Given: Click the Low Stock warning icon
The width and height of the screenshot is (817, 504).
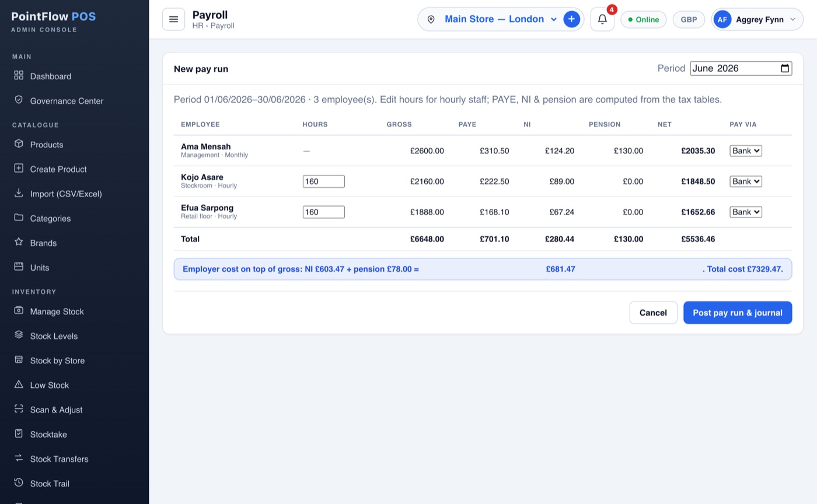Looking at the screenshot, I should coord(19,384).
